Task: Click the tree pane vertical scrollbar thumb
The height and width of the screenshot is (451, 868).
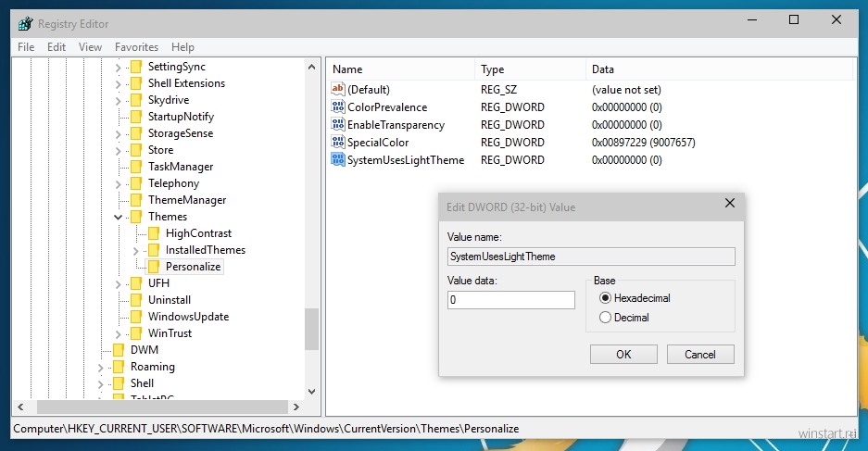Action: pyautogui.click(x=311, y=328)
